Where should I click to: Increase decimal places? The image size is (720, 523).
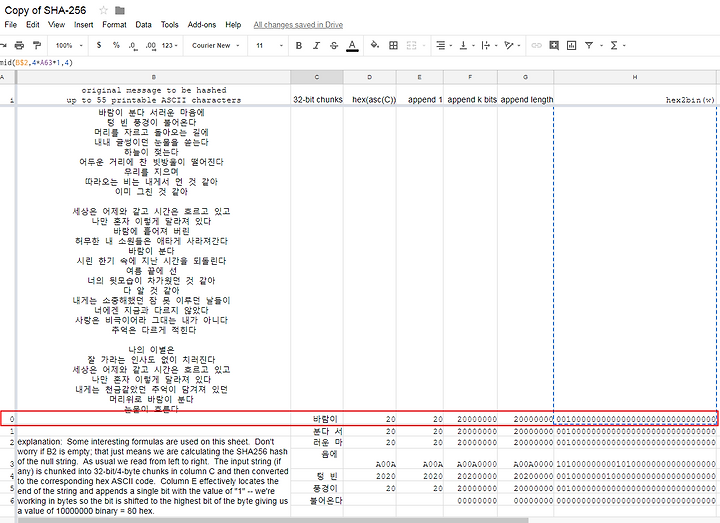coord(151,45)
